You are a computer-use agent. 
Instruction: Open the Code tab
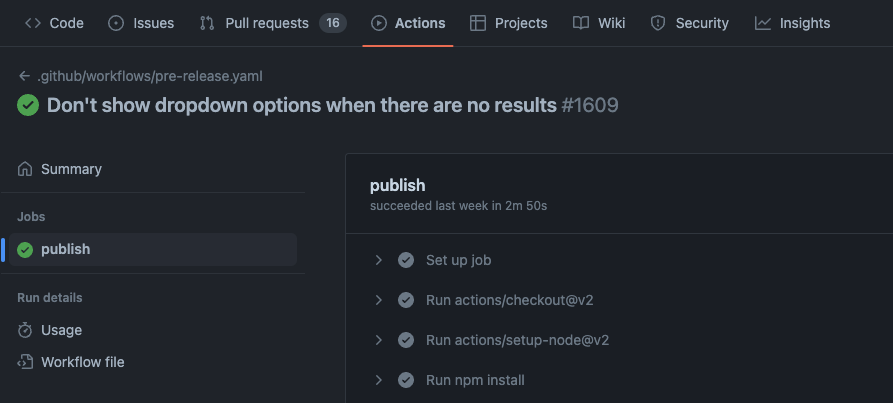pyautogui.click(x=55, y=23)
